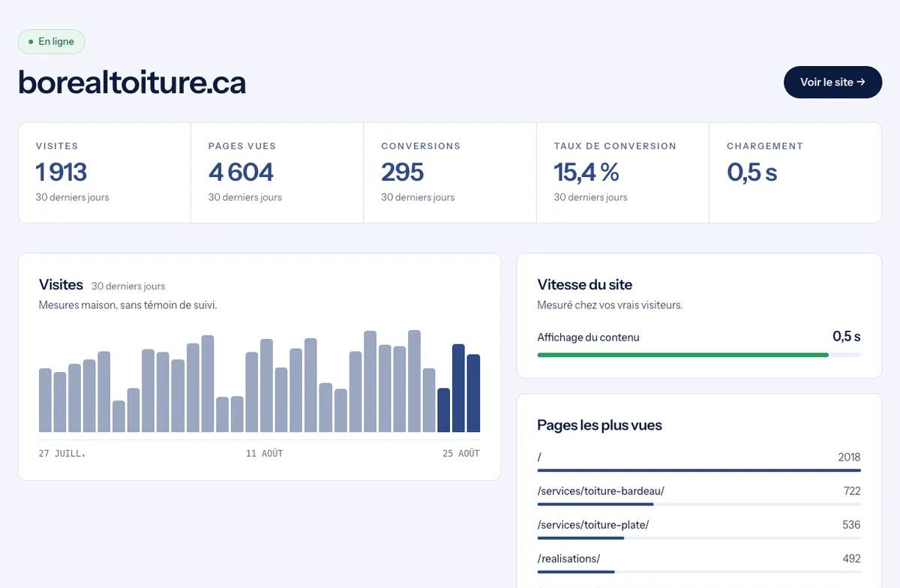
Task: Click the borealtoiture.ca site title
Action: tap(132, 82)
